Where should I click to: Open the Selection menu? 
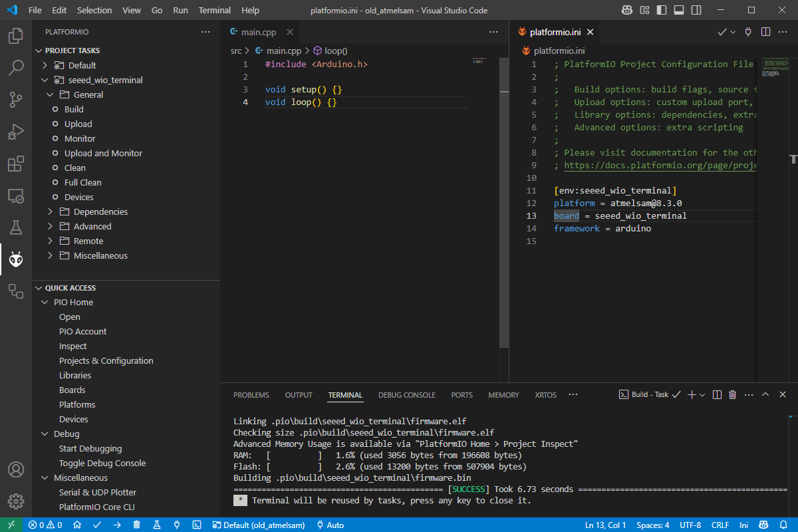tap(94, 10)
